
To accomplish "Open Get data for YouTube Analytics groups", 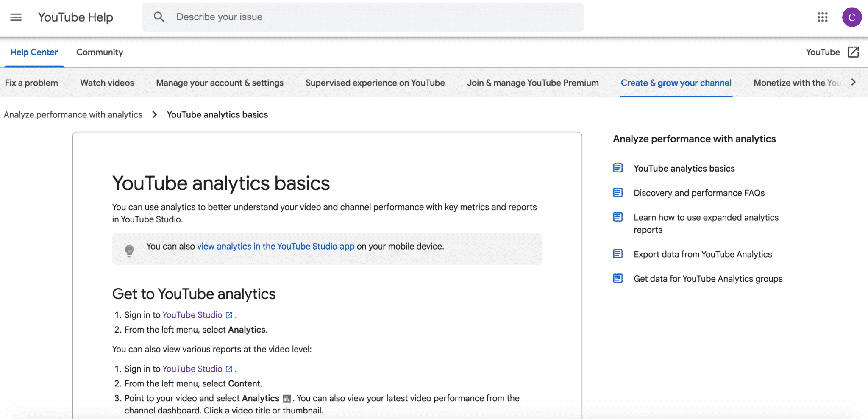I will [708, 279].
